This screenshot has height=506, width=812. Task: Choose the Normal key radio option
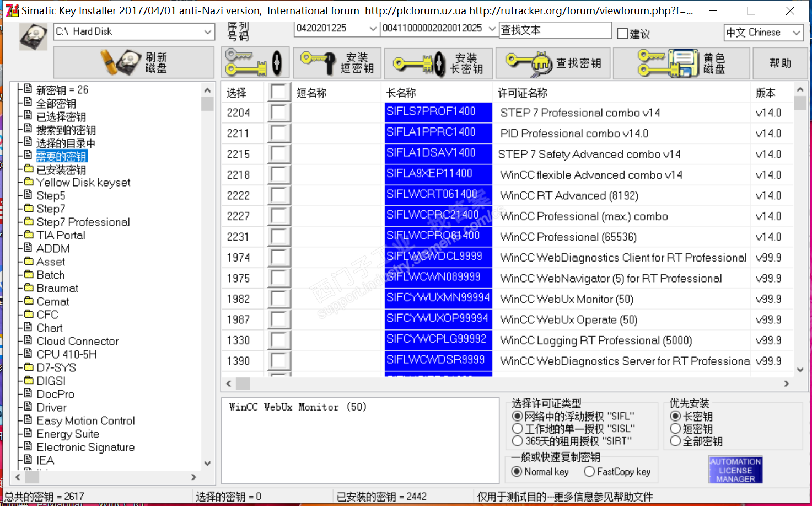(517, 471)
